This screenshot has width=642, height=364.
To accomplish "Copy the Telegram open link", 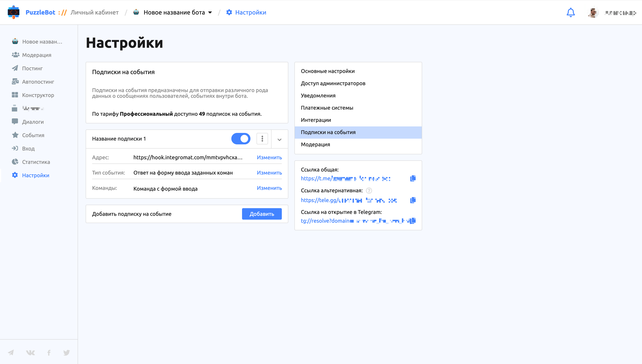I will coord(413,221).
